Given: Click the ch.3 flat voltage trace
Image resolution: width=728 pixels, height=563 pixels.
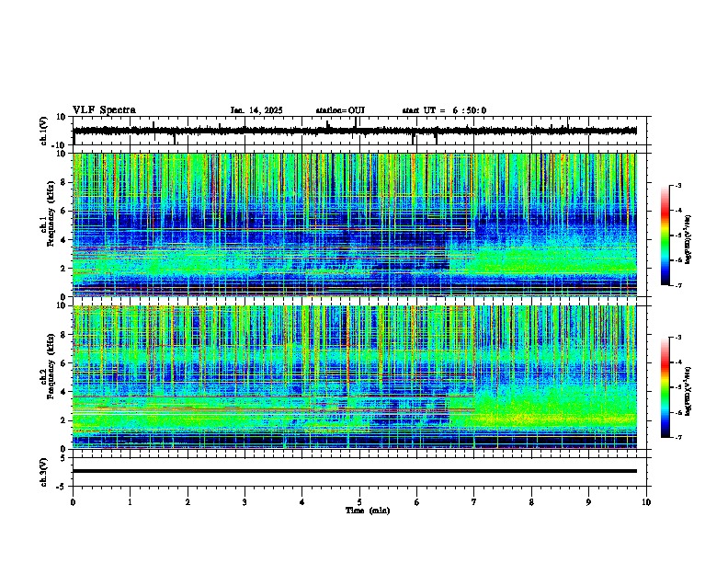Looking at the screenshot, I should [355, 471].
